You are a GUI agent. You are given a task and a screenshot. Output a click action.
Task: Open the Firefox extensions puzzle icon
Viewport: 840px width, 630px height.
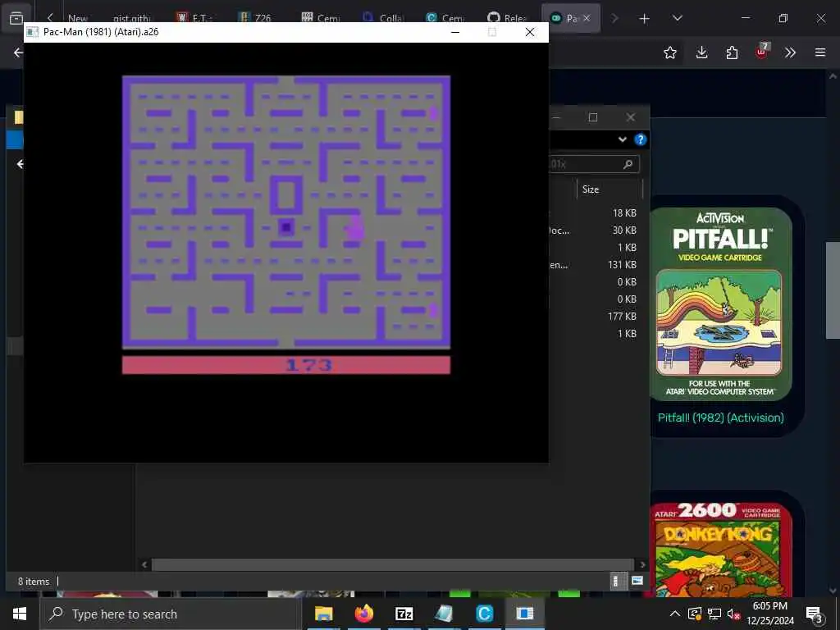coord(732,52)
